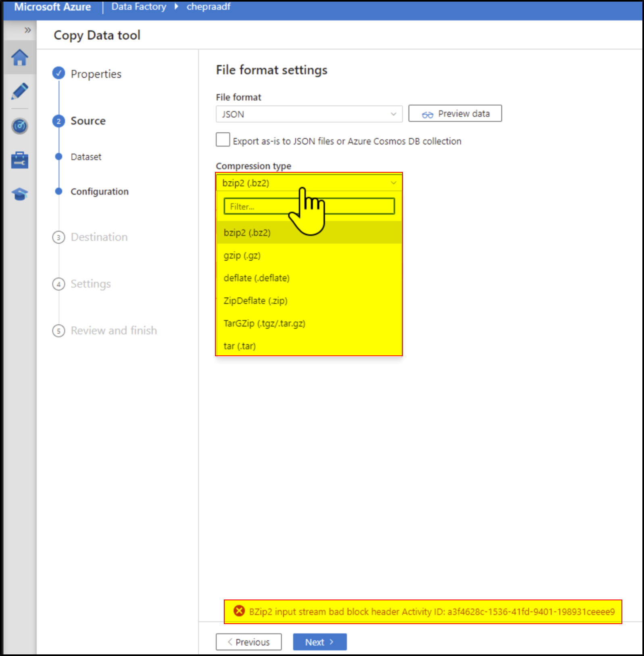644x656 pixels.
Task: Click the Review and finish step 5 circle
Action: pos(59,331)
